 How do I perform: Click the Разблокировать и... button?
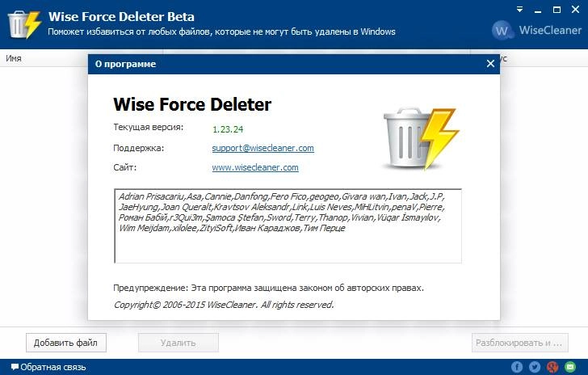(520, 343)
